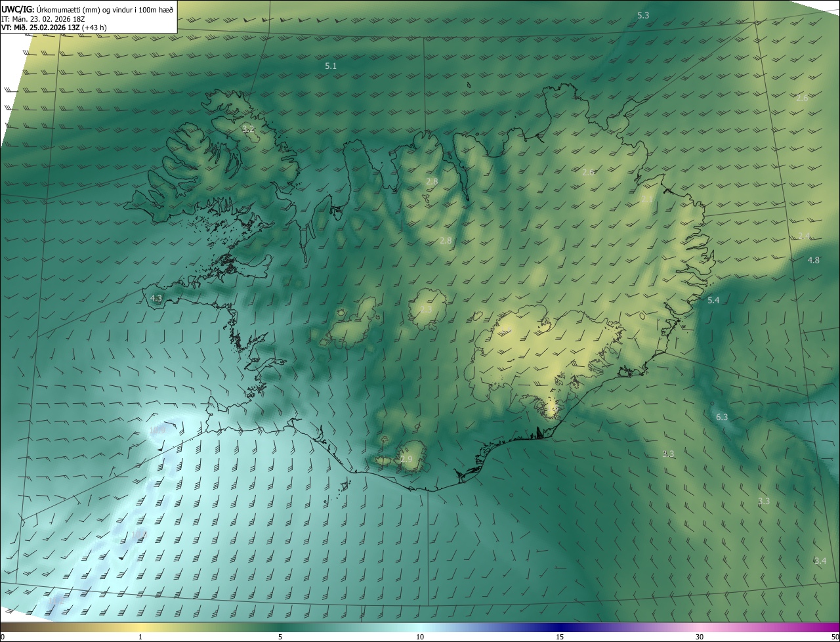Click the 5.1 value label
Screen dimensions: 840x642
pos(331,66)
